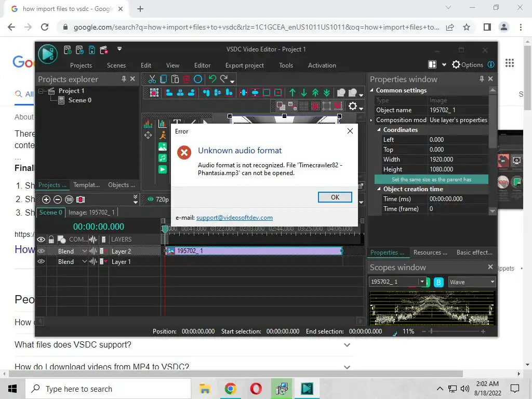
Task: Click the VSDC round logo button
Action: (x=47, y=54)
